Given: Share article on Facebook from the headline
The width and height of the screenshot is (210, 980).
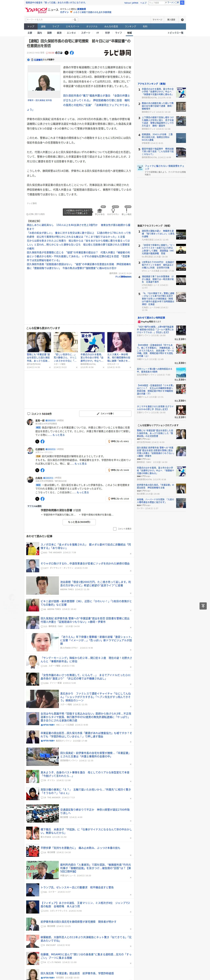Looking at the screenshot, I should tap(72, 53).
